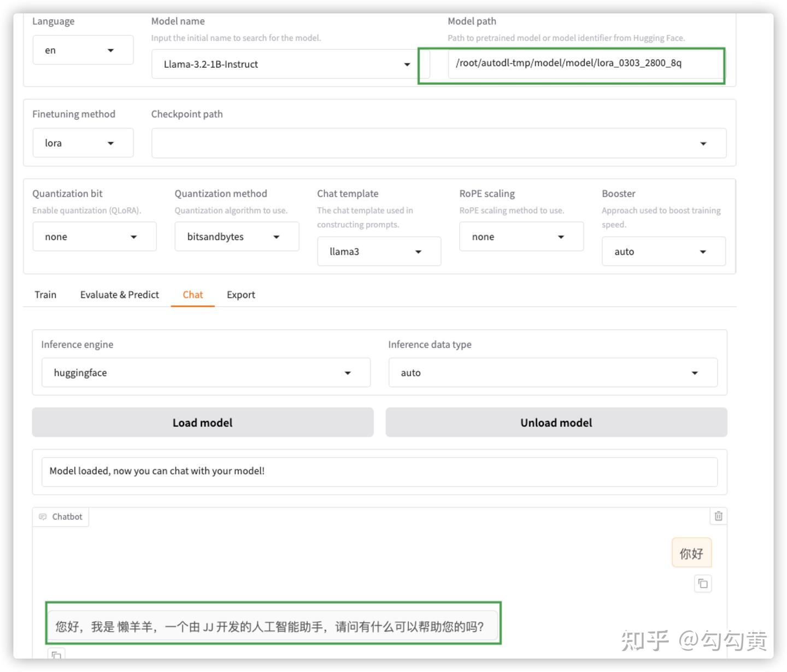
Task: Open the Language dropdown
Action: pyautogui.click(x=83, y=50)
